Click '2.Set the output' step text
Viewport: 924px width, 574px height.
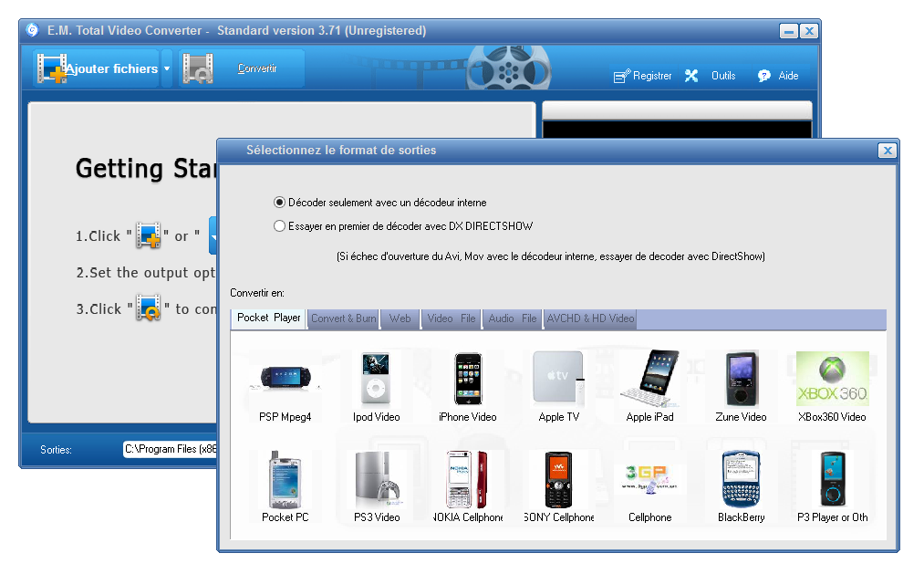[x=146, y=272]
